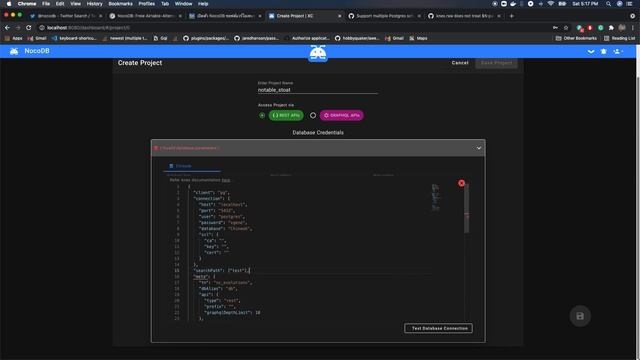Image resolution: width=640 pixels, height=360 pixels.
Task: Open the user account menu icon
Action: coord(618,51)
